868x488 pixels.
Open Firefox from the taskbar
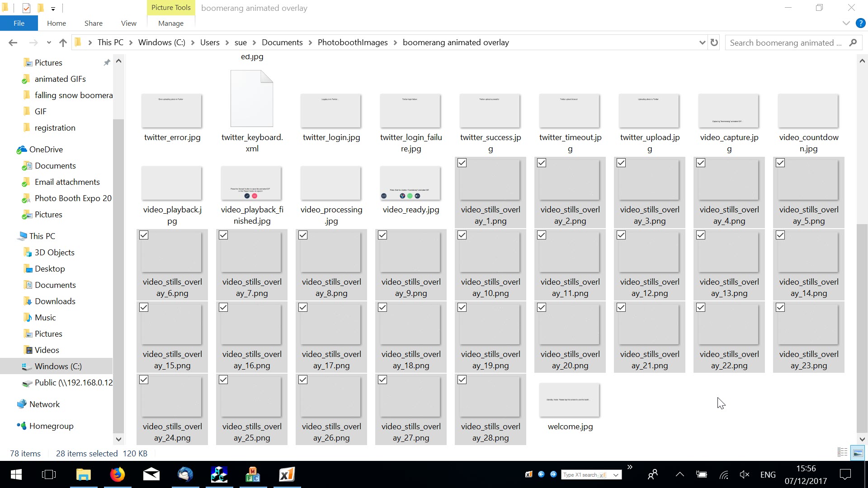(x=118, y=474)
